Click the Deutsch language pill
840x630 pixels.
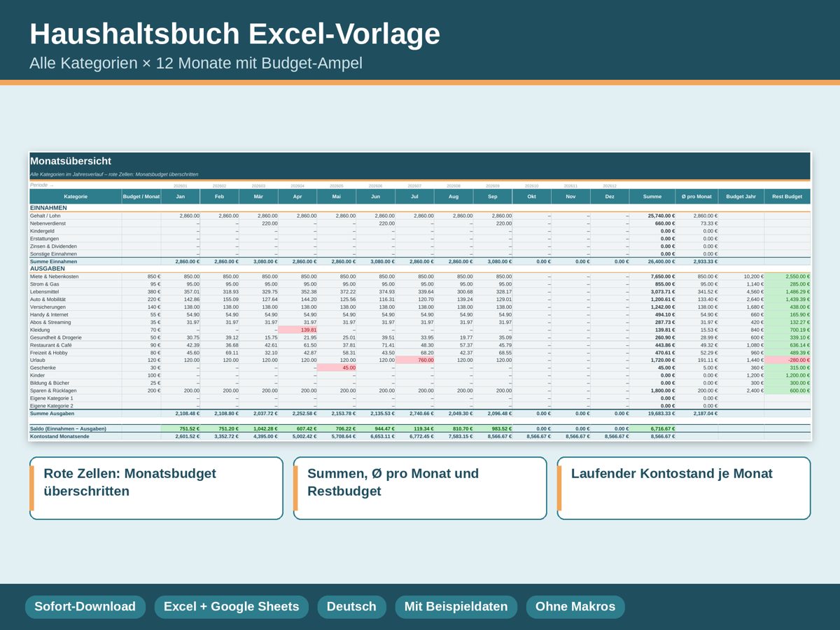(x=351, y=607)
